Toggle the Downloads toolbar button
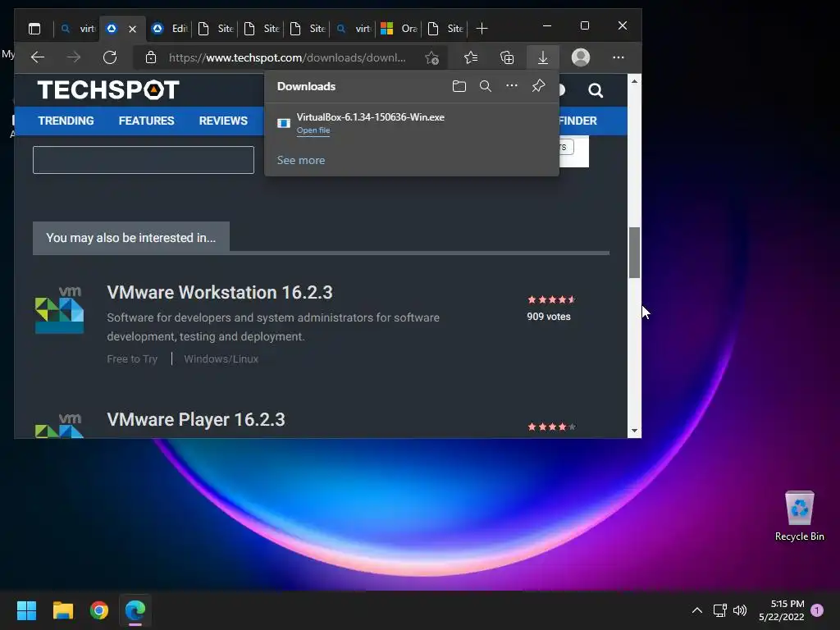 (543, 57)
